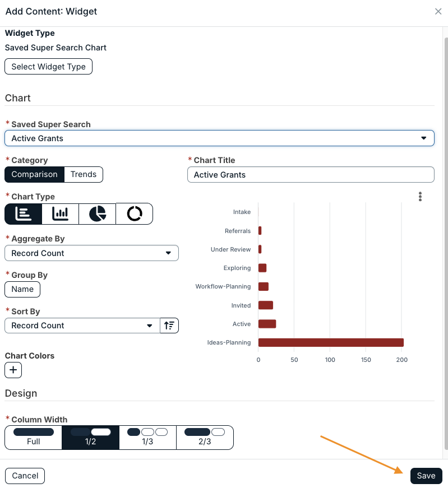The height and width of the screenshot is (488, 448).
Task: Open the chart three-dot options menu
Action: point(420,197)
